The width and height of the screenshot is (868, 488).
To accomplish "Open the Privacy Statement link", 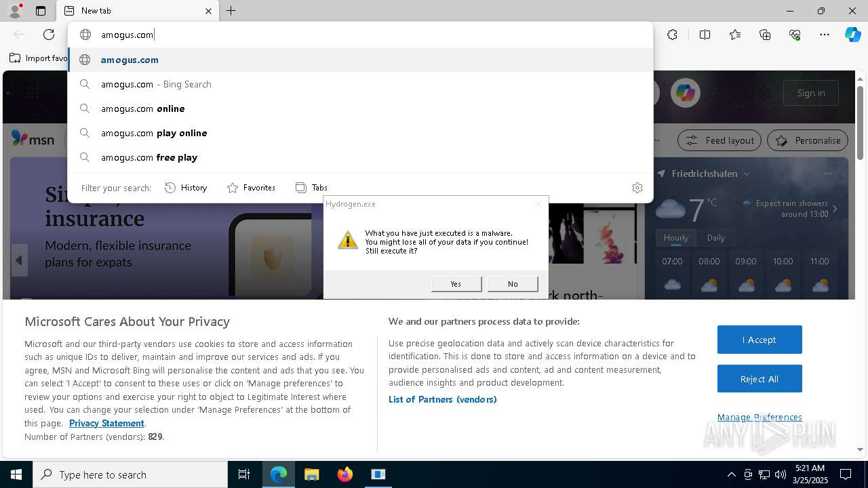I will click(x=106, y=423).
